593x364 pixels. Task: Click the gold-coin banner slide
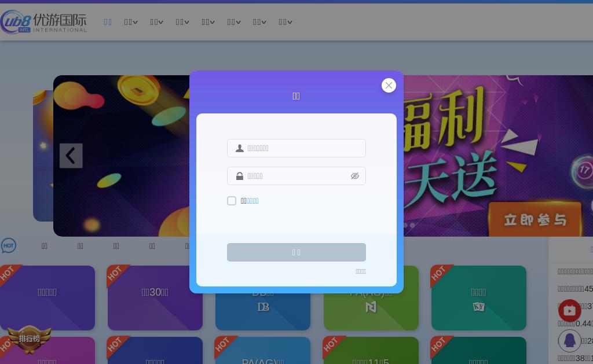[x=121, y=156]
